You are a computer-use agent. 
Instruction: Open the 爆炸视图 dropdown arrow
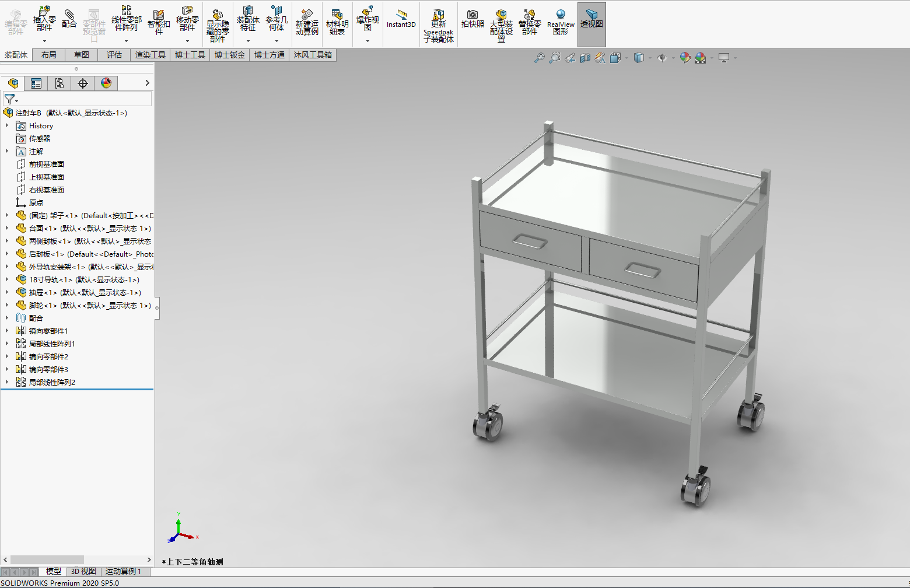coord(367,41)
